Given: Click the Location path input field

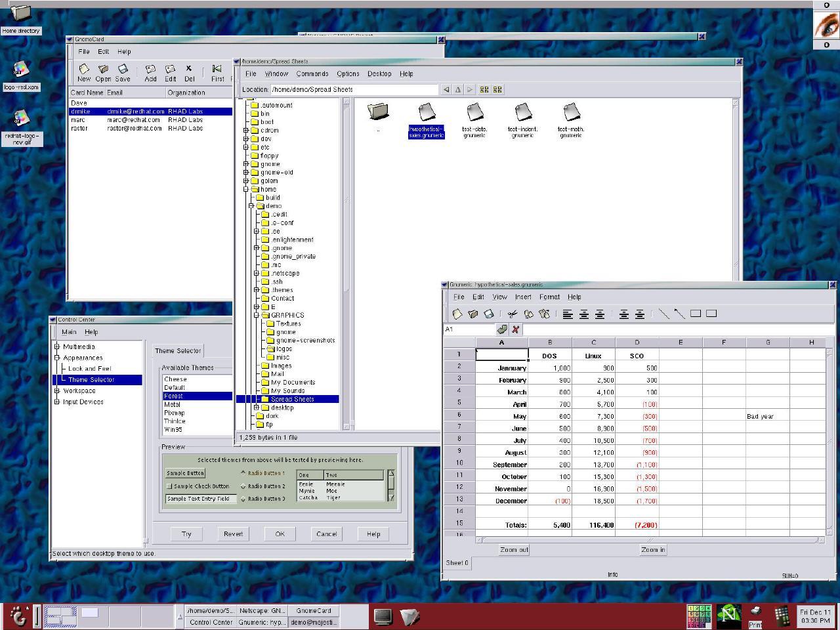Looking at the screenshot, I should [x=354, y=89].
